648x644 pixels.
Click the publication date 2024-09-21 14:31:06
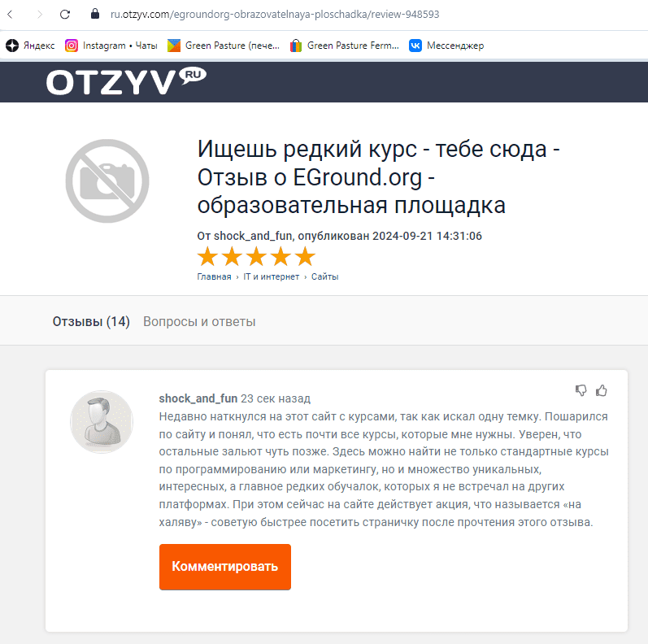428,236
